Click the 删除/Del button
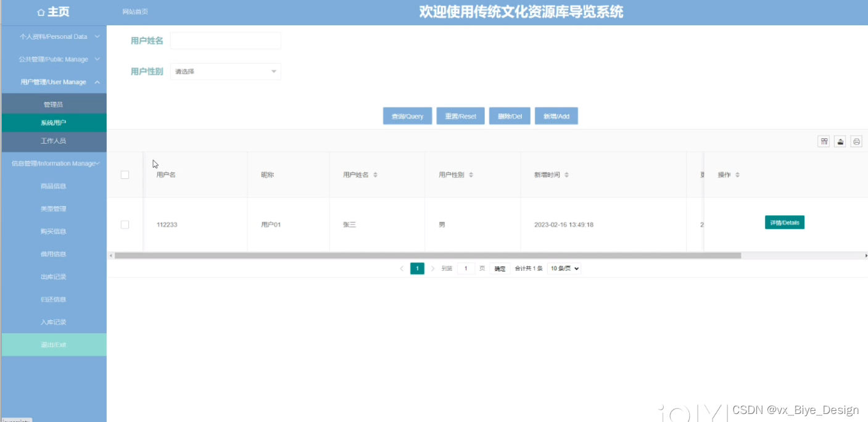 pyautogui.click(x=510, y=116)
